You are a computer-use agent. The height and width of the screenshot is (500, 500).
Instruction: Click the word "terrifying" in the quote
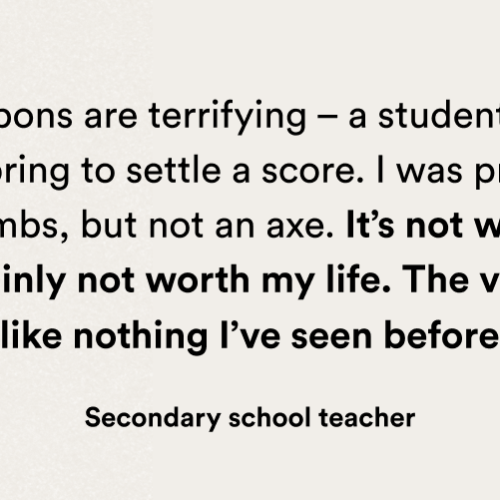point(227,117)
